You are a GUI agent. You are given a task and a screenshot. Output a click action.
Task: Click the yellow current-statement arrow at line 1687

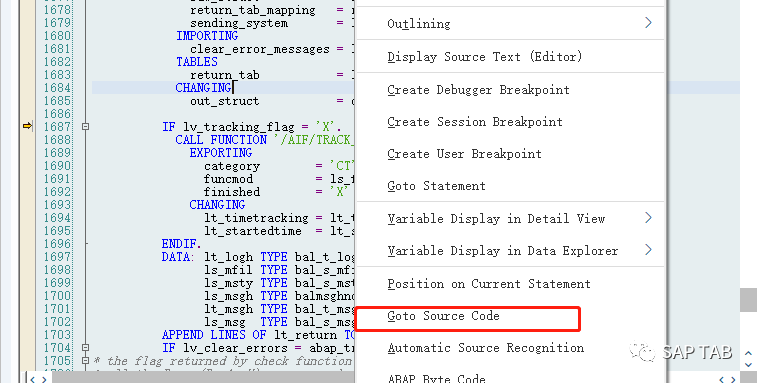[x=28, y=126]
